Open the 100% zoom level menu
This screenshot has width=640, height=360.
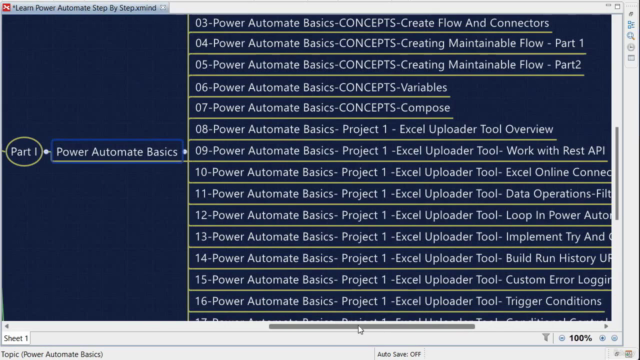(580, 338)
